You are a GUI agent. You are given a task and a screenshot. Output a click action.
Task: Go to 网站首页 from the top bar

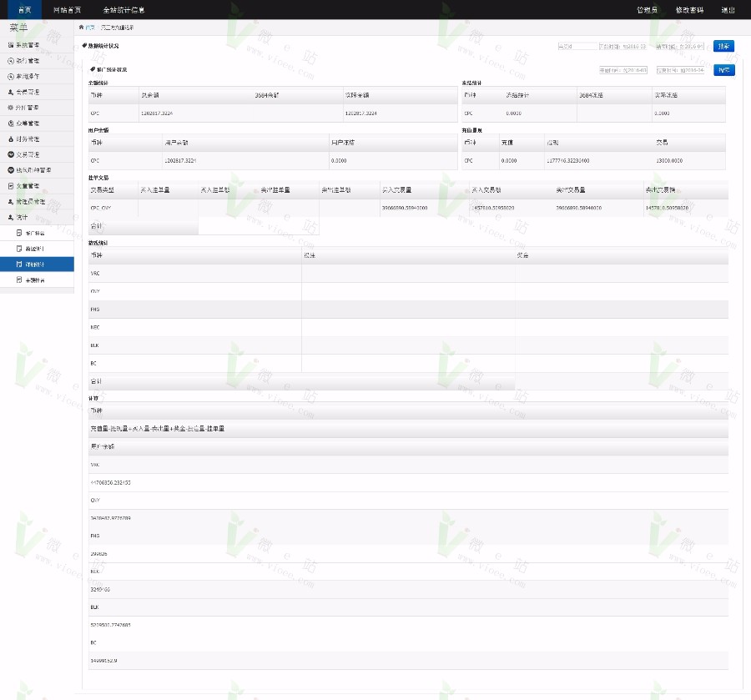click(x=68, y=10)
